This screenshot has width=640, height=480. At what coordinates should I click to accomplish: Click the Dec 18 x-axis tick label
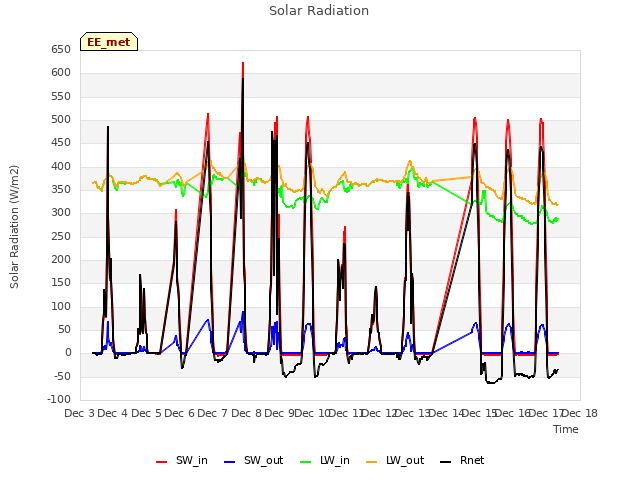[580, 413]
